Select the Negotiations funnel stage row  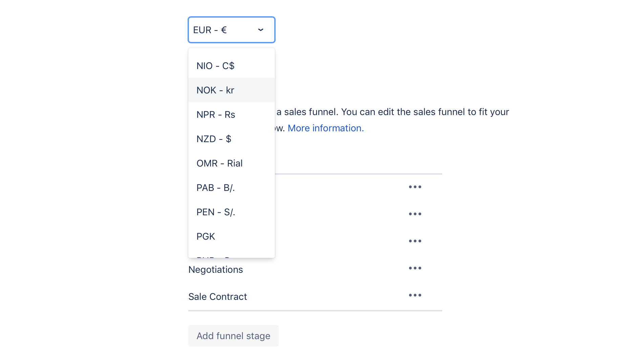click(x=315, y=269)
